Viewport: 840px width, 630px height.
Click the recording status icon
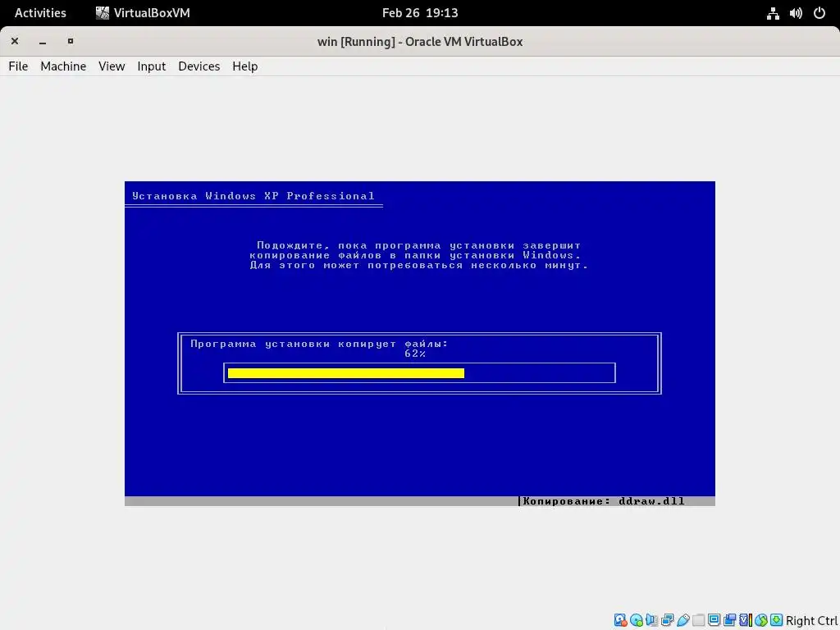click(x=729, y=620)
